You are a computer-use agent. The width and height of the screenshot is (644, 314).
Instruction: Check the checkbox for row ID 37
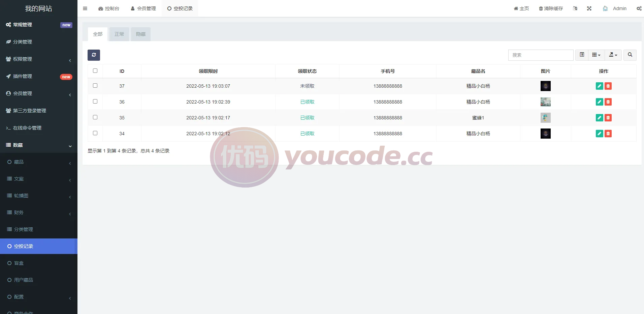tap(95, 86)
